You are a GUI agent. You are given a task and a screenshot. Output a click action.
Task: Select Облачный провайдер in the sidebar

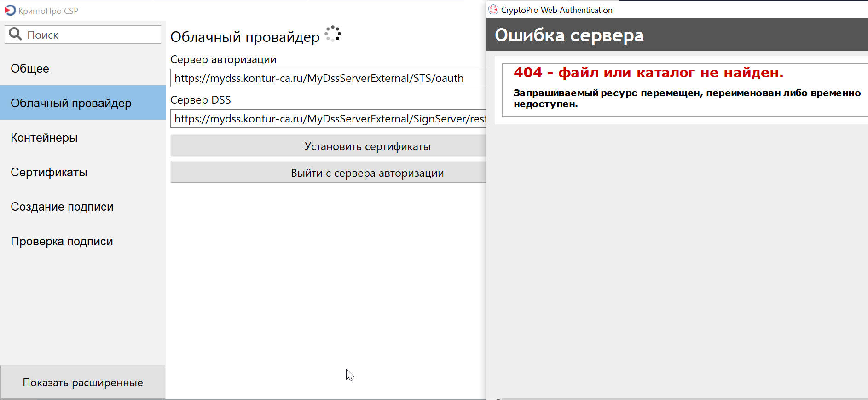tap(71, 103)
